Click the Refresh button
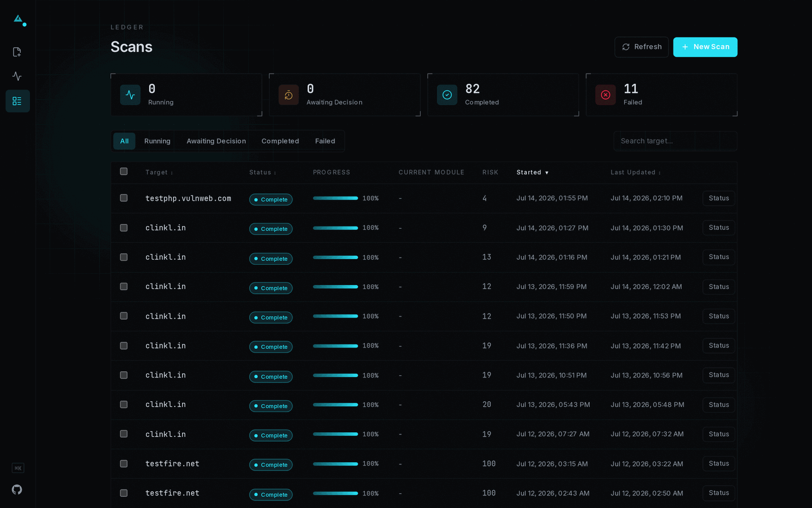 (x=641, y=47)
